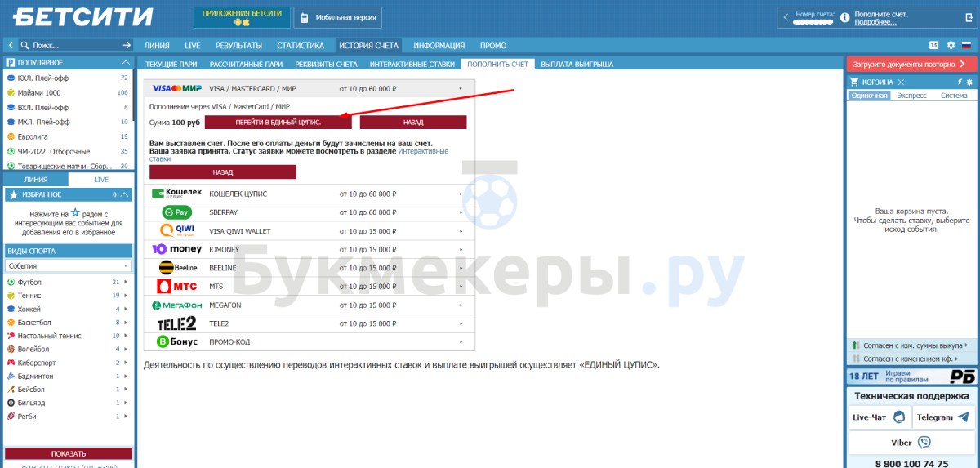
Task: Collapse the Популярное section
Action: tap(125, 63)
